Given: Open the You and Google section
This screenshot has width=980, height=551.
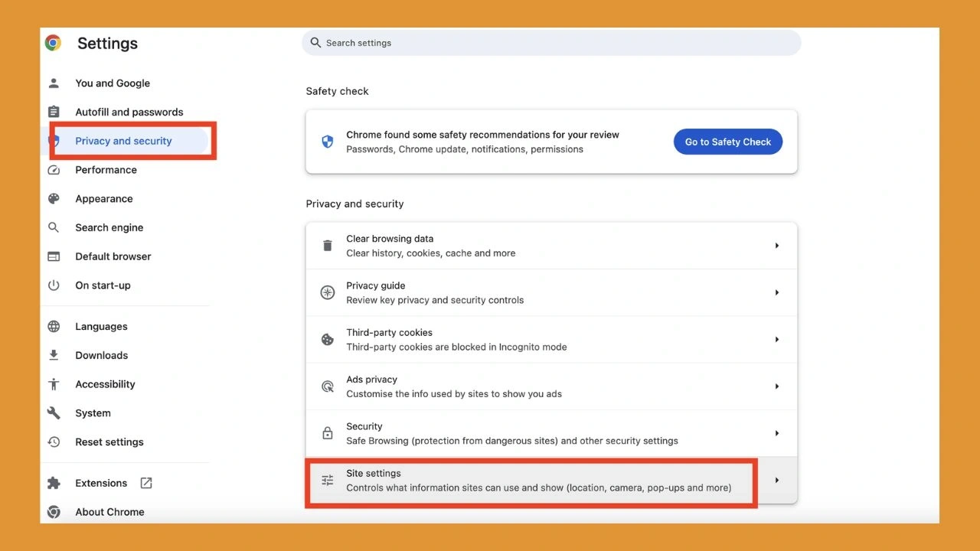Looking at the screenshot, I should pyautogui.click(x=113, y=83).
